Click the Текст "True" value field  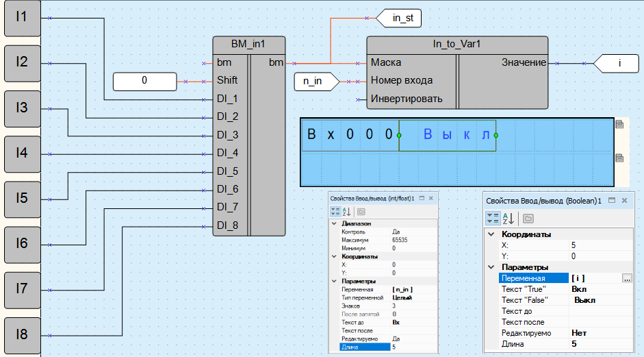coord(595,289)
